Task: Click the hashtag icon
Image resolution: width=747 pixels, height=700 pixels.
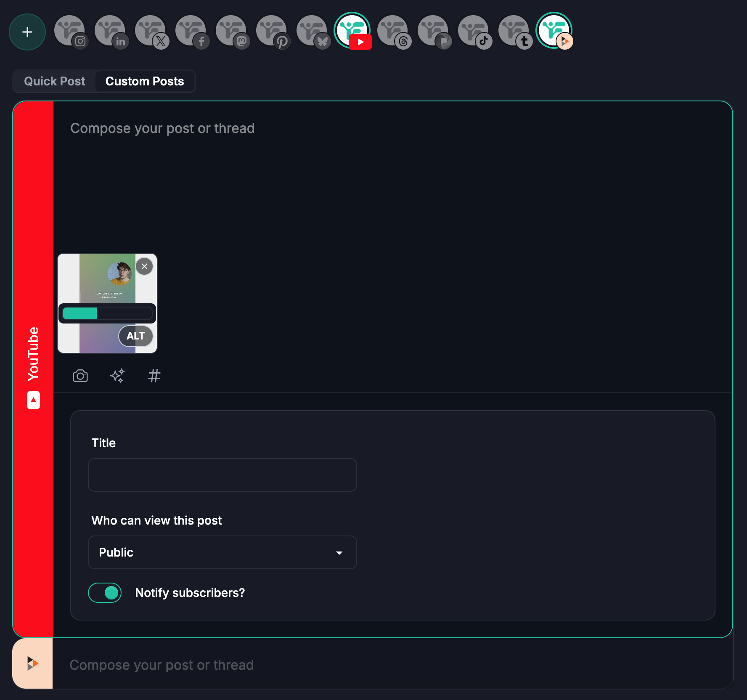Action: point(154,376)
